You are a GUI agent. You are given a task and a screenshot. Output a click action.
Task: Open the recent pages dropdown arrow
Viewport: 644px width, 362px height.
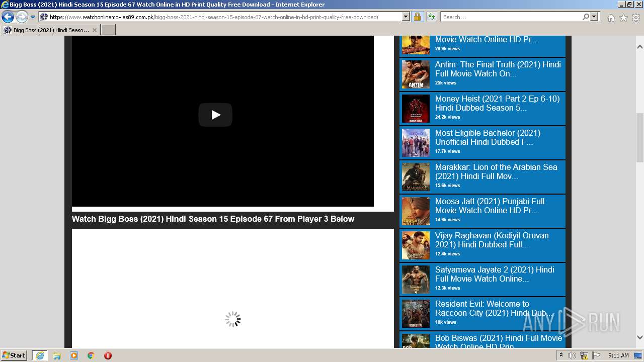coord(33,17)
